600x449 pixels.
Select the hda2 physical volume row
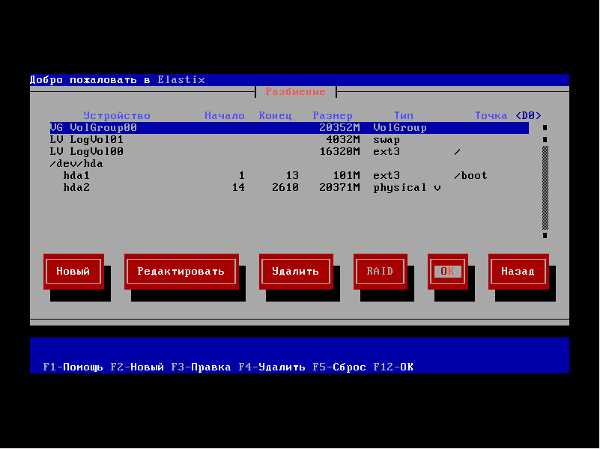click(x=288, y=188)
